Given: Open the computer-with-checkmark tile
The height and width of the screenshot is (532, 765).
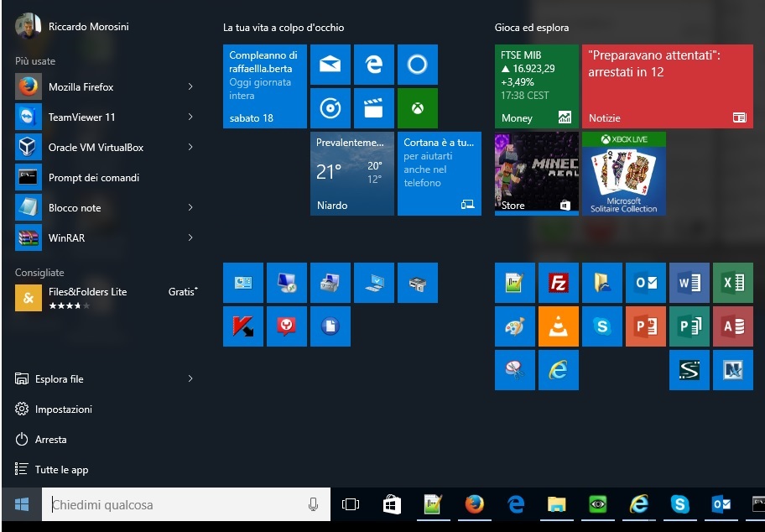Looking at the screenshot, I should pyautogui.click(x=374, y=283).
